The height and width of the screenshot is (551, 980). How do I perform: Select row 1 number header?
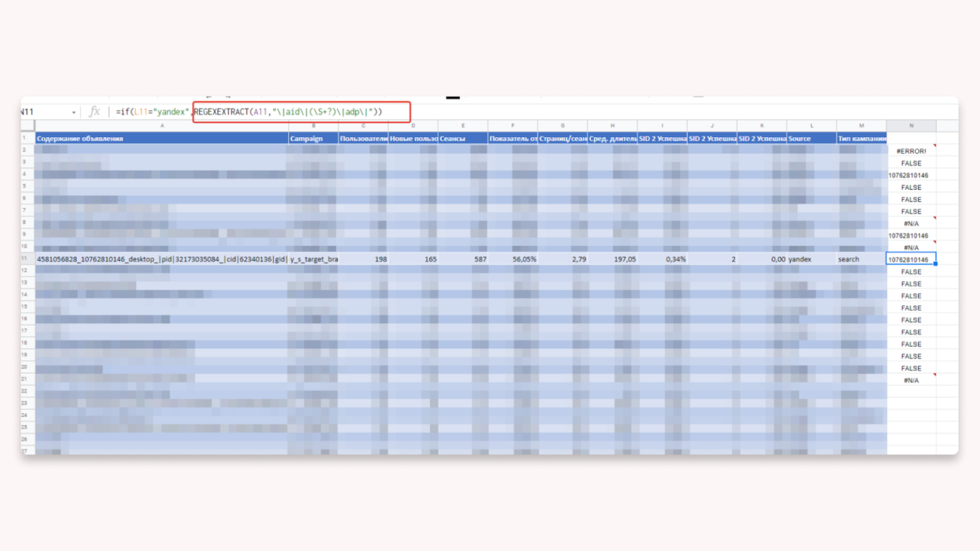click(27, 138)
